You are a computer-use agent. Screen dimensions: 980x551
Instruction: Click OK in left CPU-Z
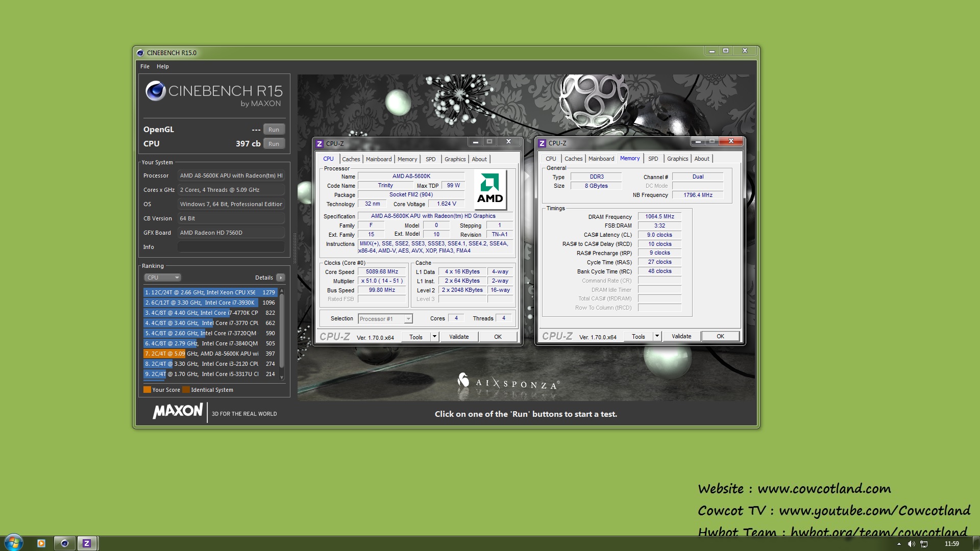coord(498,337)
